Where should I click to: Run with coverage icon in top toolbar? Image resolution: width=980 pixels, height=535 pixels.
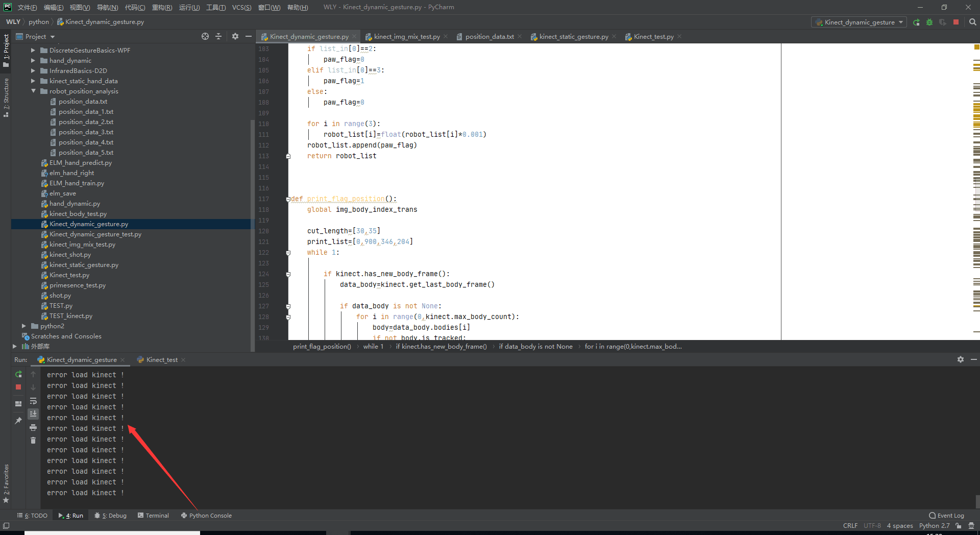[943, 22]
